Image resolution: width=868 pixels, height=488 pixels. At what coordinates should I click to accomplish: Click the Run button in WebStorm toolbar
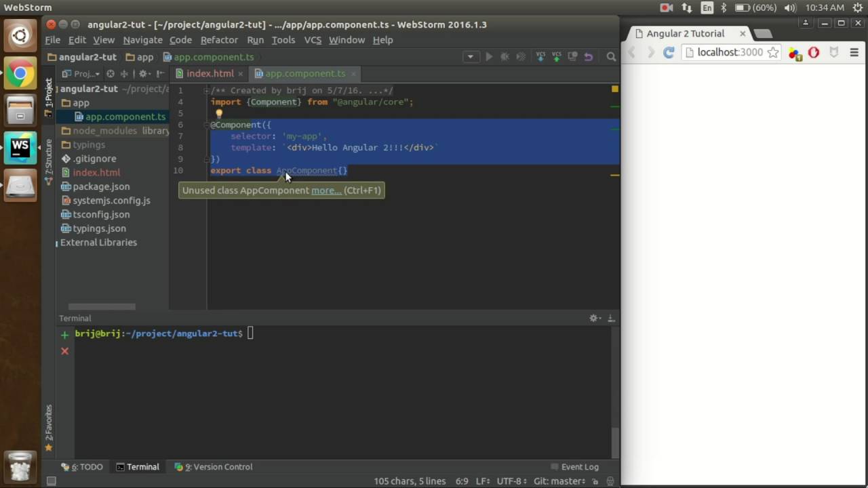click(x=489, y=57)
